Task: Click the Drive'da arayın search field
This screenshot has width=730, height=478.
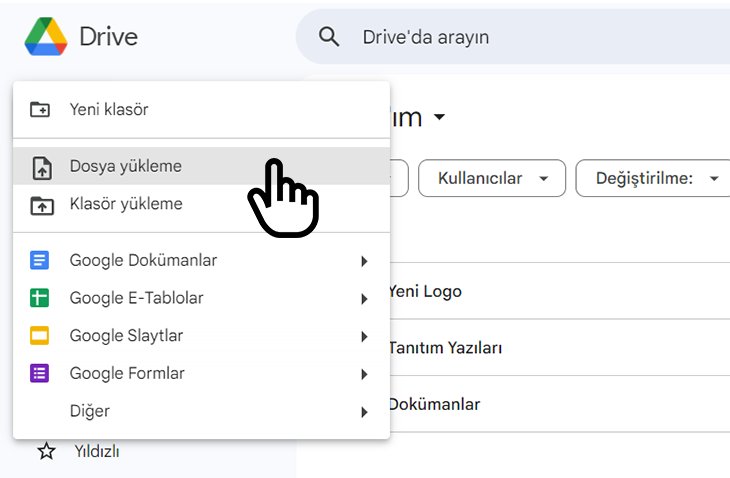Action: coord(512,37)
